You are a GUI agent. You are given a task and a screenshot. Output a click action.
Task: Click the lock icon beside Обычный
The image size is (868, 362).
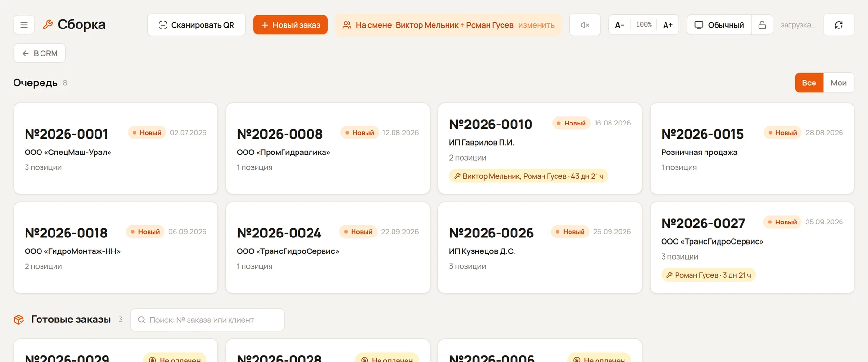tap(762, 25)
